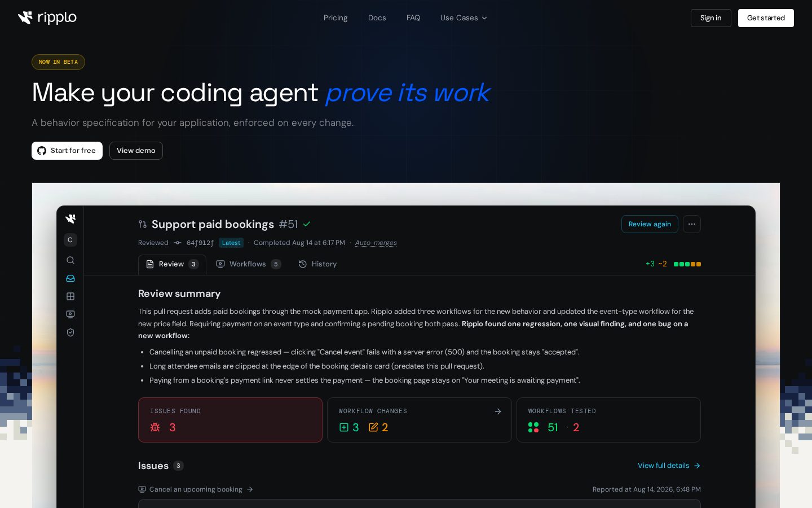The height and width of the screenshot is (508, 812).
Task: Click the Support paid bookings title
Action: [x=213, y=224]
